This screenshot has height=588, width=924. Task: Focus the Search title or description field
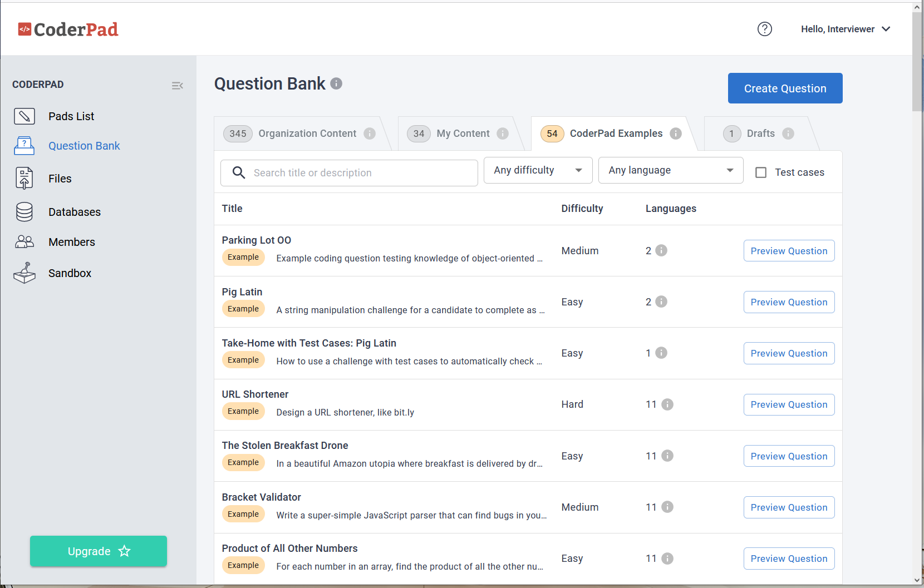pos(349,173)
